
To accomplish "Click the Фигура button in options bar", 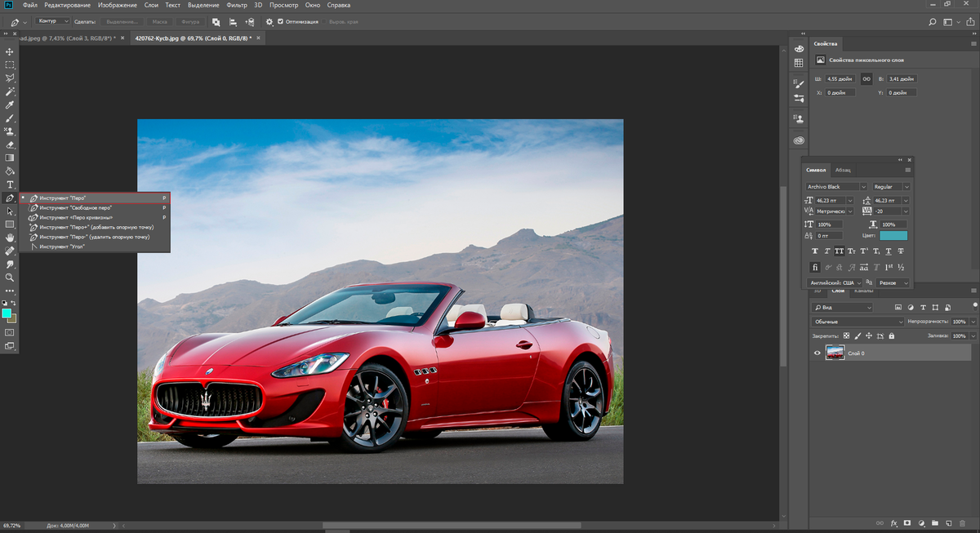I will coord(190,21).
